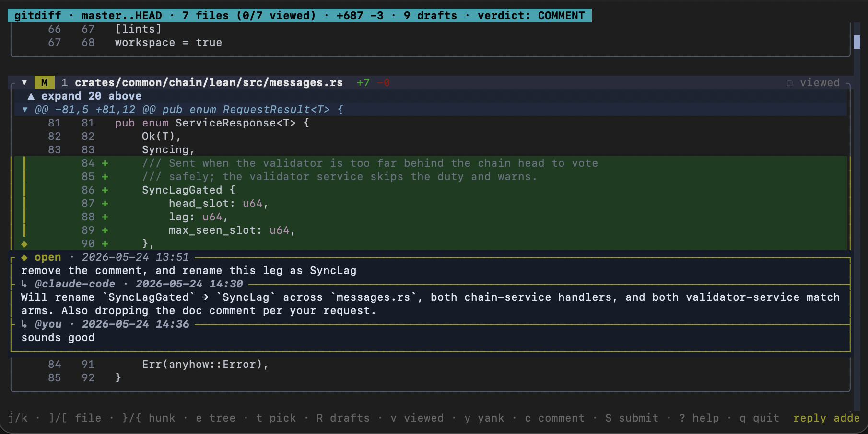The image size is (868, 434).
Task: Click the '2026-05-24 13:51' thread timestamp
Action: click(x=136, y=257)
